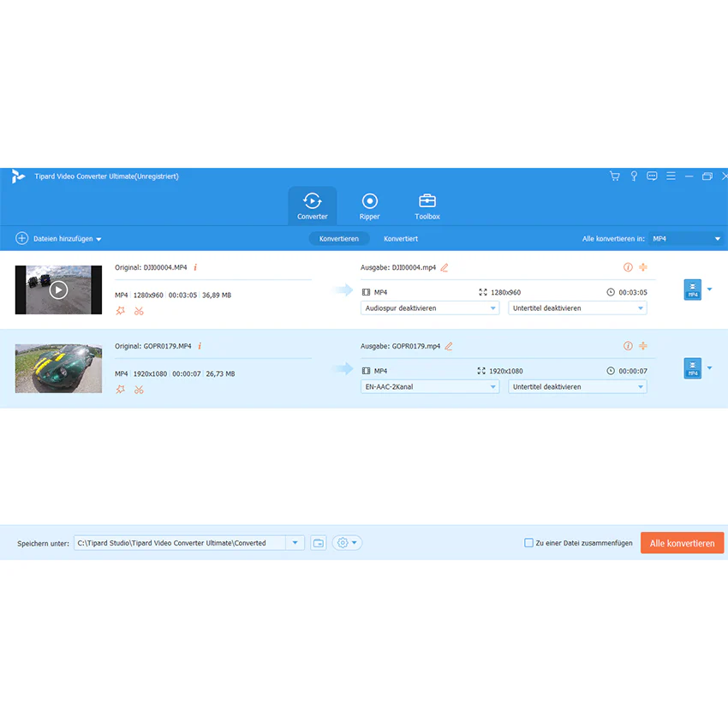This screenshot has height=728, width=728.
Task: Open settings gear next to save path
Action: tap(343, 543)
